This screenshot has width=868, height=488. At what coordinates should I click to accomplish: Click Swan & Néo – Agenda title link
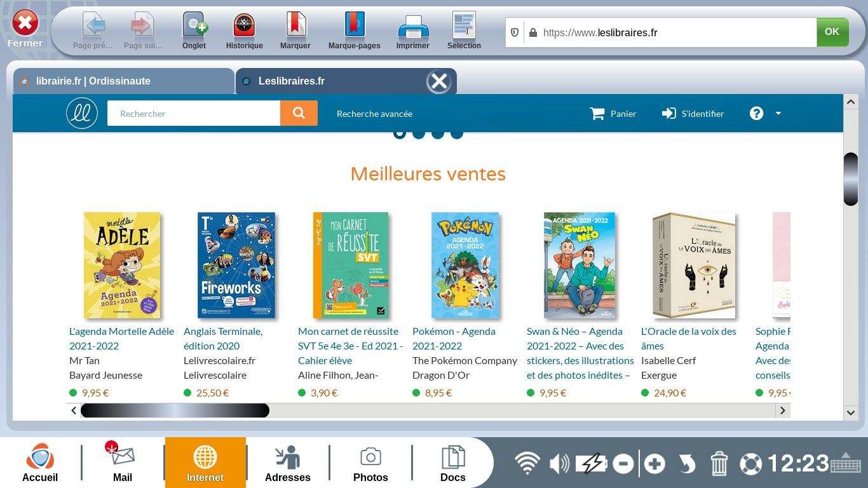(580, 353)
